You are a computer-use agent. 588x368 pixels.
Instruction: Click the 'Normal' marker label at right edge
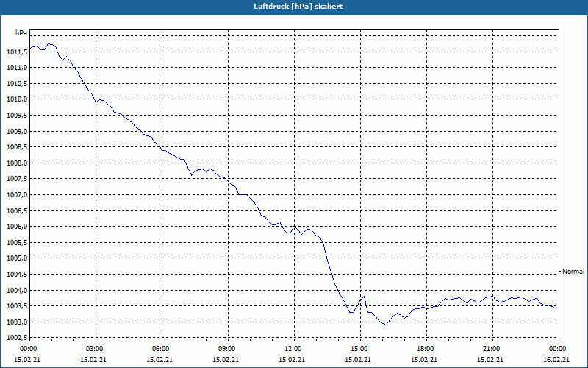(x=573, y=271)
